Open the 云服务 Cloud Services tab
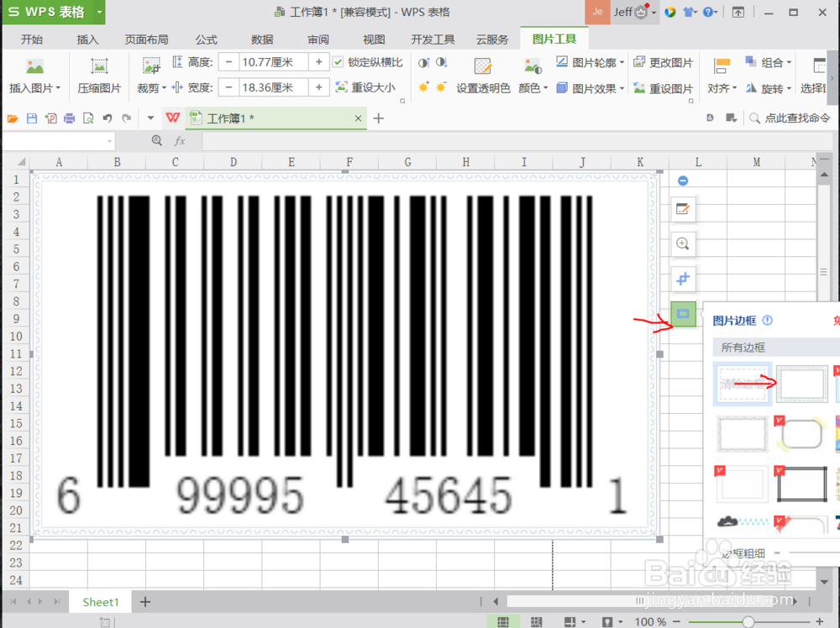The image size is (840, 628). click(491, 39)
